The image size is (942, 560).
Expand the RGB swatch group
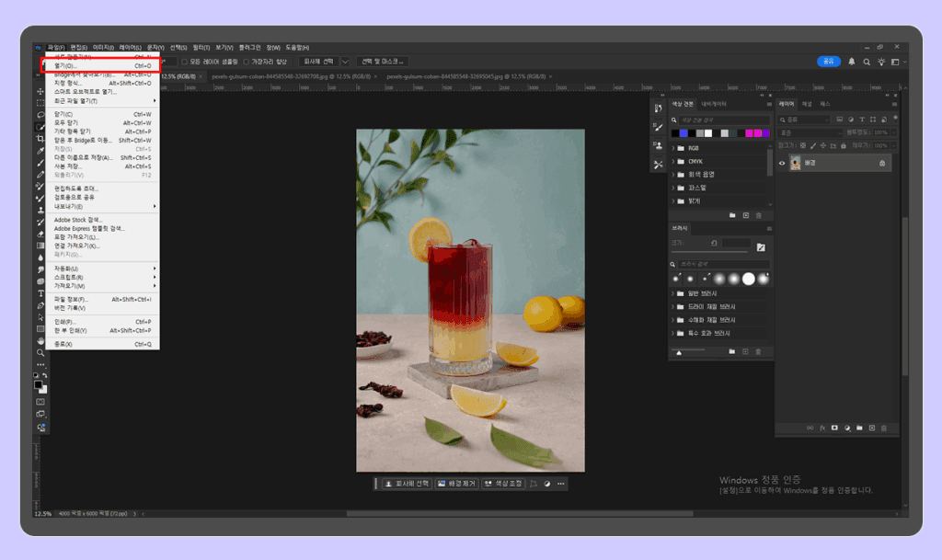[x=672, y=148]
